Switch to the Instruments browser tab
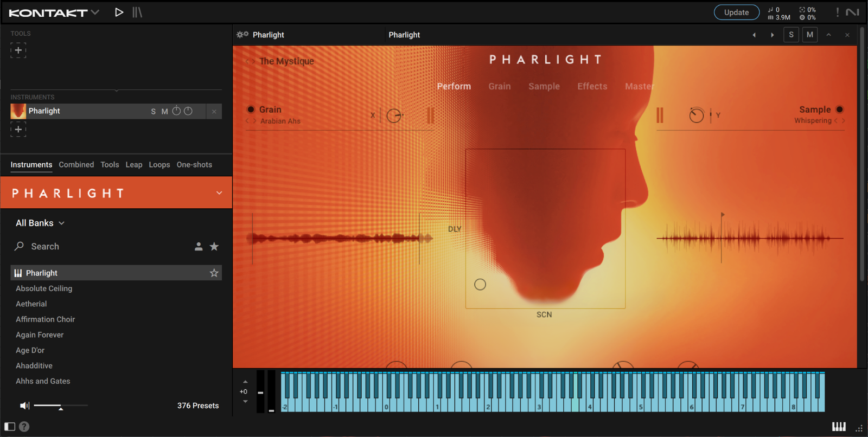The width and height of the screenshot is (868, 437). [31, 165]
